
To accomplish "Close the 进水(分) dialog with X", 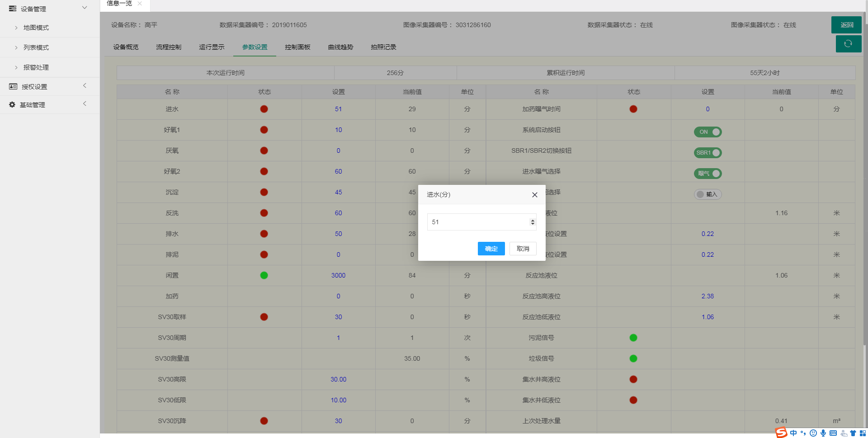I will tap(534, 195).
